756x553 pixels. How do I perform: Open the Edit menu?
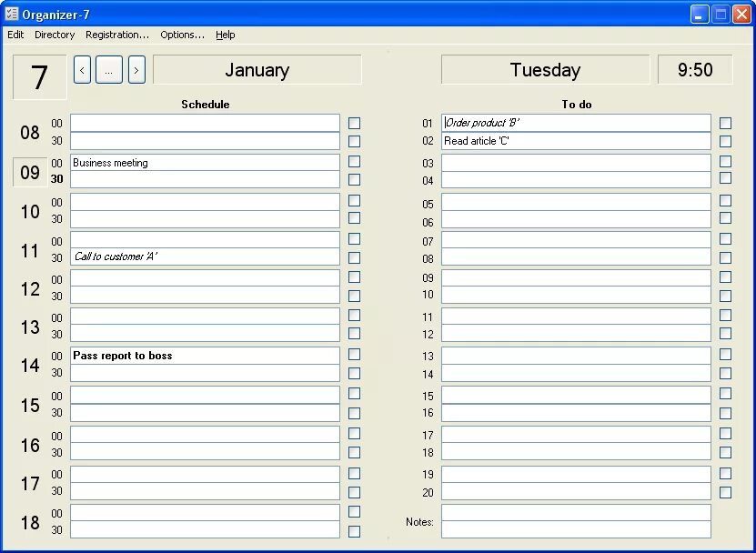point(15,35)
